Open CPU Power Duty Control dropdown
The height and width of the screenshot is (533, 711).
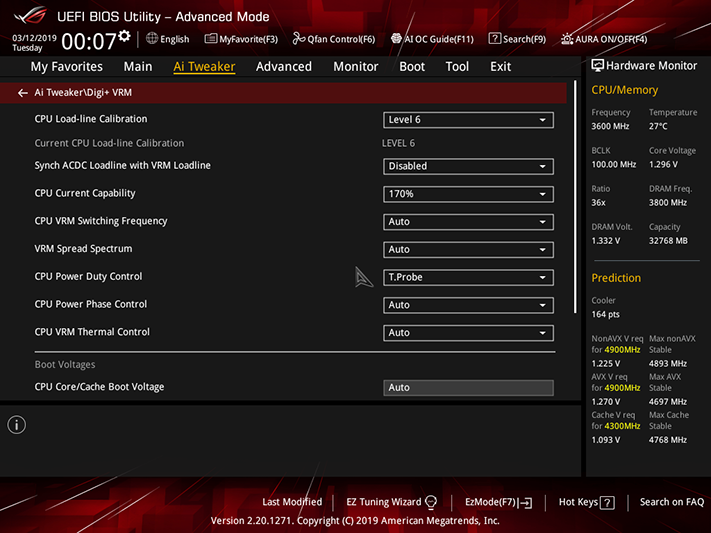click(x=468, y=277)
